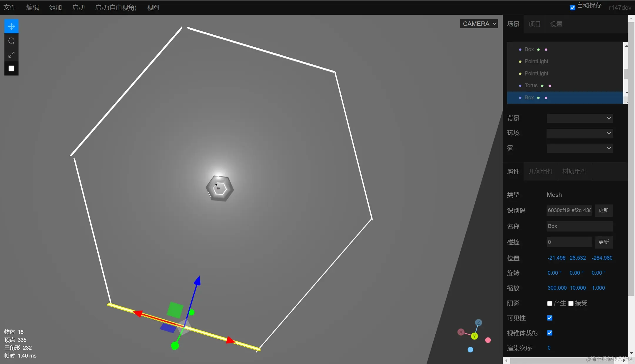Screen dimensions: 635x364
Task: Expand the 雾 fog dropdown
Action: [579, 148]
